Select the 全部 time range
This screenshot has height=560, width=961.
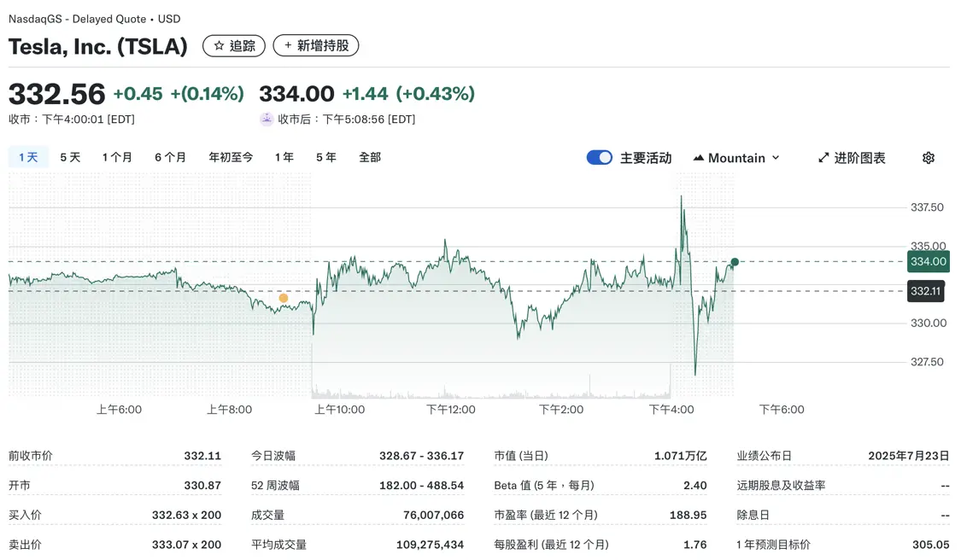370,157
